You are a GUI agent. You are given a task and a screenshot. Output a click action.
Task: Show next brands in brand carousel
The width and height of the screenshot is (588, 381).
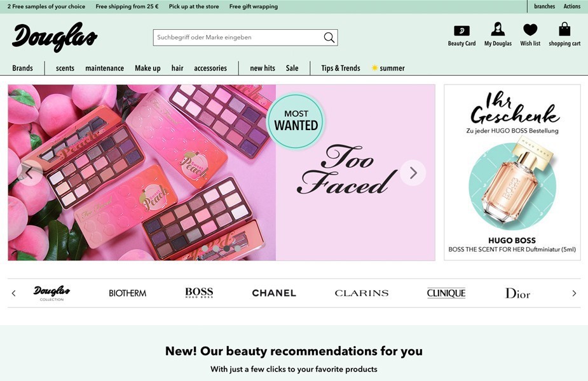tap(574, 293)
